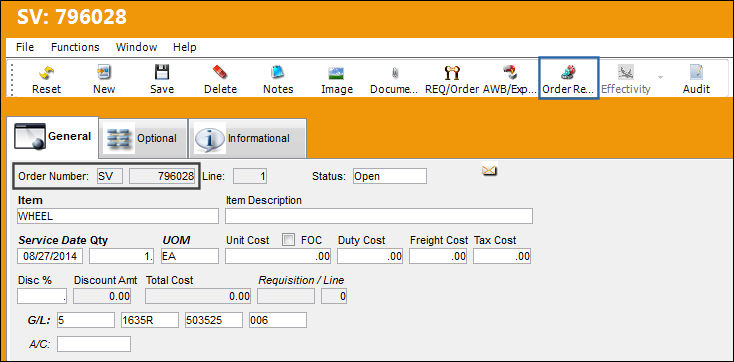Click the Item Description field

coord(379,216)
